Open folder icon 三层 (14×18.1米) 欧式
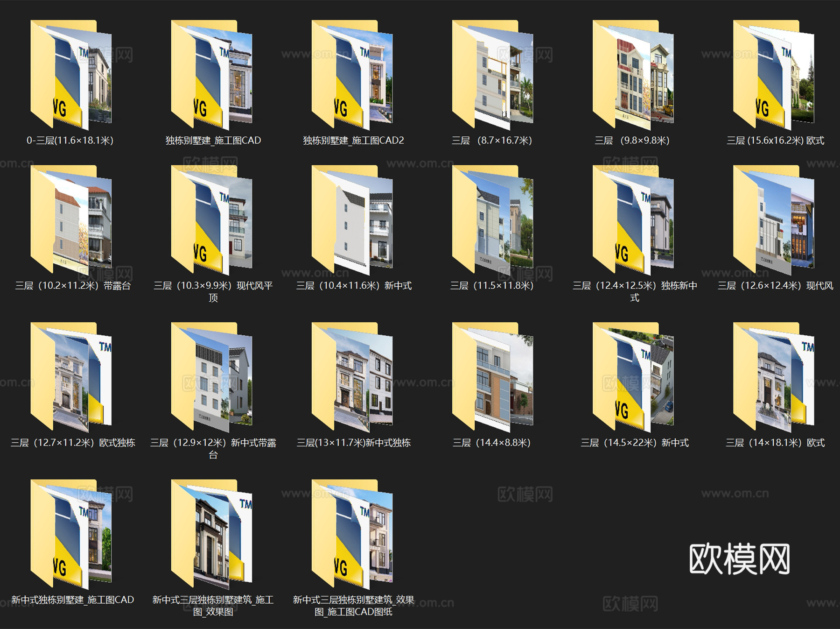This screenshot has width=840, height=629. click(x=773, y=377)
